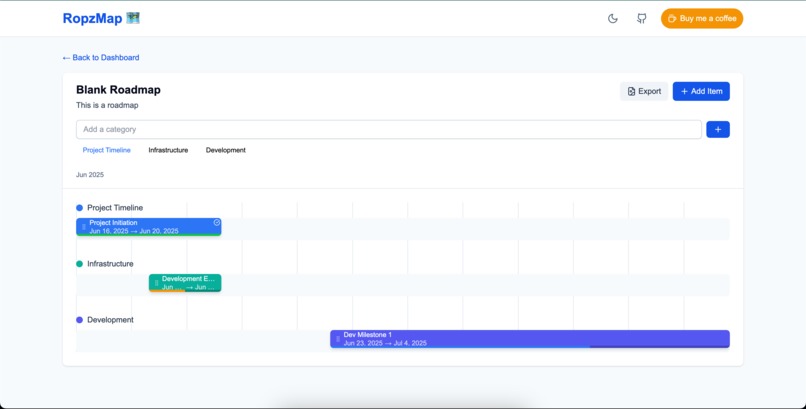Grab the drag handle on Project Initiation
Screen dimensions: 806x409
tap(84, 227)
